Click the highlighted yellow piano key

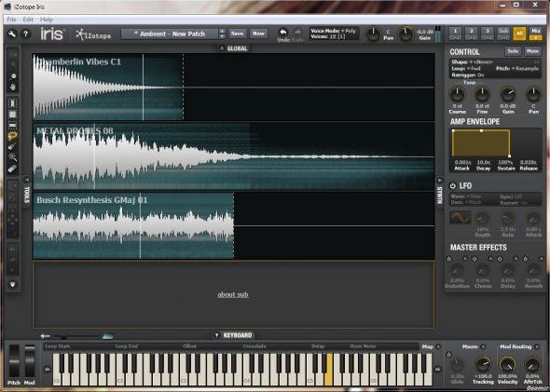tap(329, 370)
